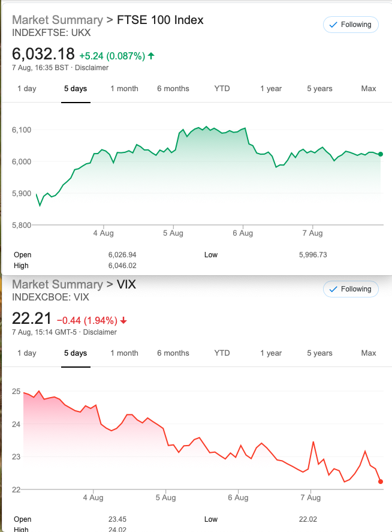Image resolution: width=392 pixels, height=532 pixels.
Task: Show 1 year range for VIX chart
Action: pos(270,353)
